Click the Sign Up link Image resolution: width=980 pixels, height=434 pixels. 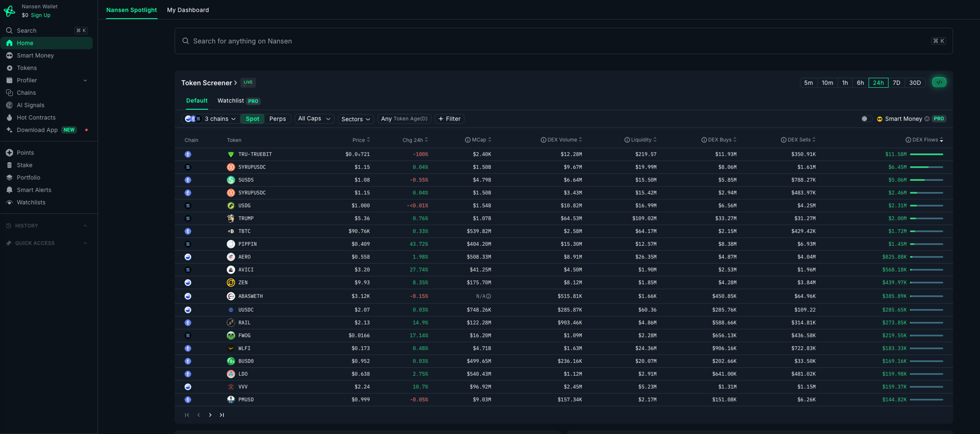(x=40, y=15)
